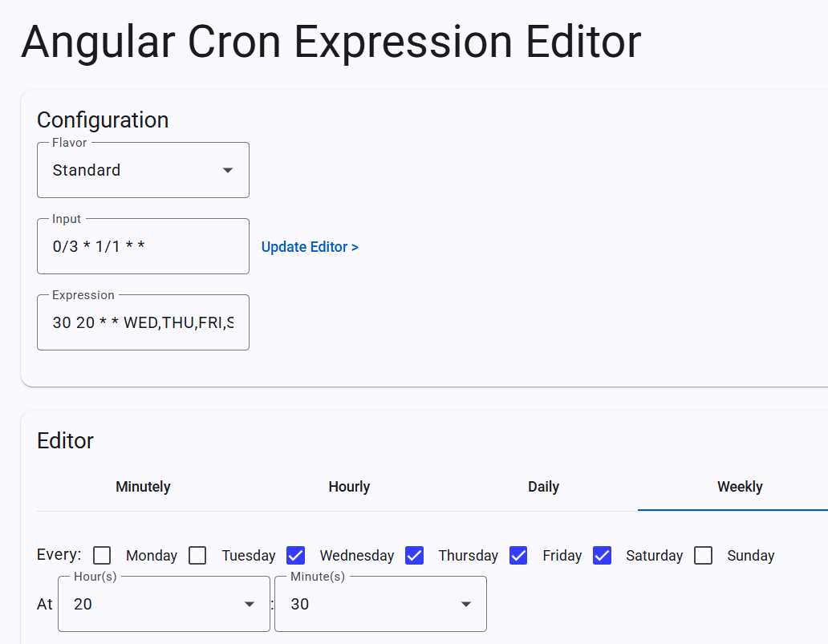Click the Minute(s) value 30

(x=300, y=604)
